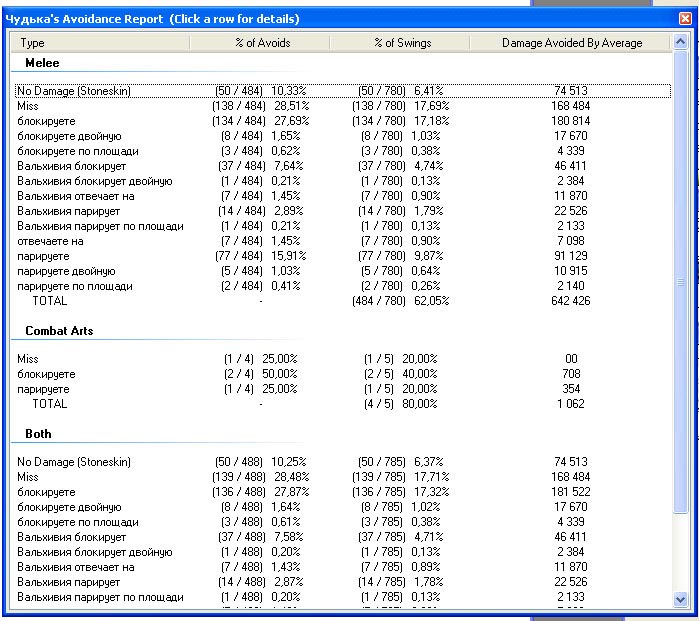Select Both Вальхивия парирует по площади row (1 / 488)
The width and height of the screenshot is (699, 621).
click(342, 597)
